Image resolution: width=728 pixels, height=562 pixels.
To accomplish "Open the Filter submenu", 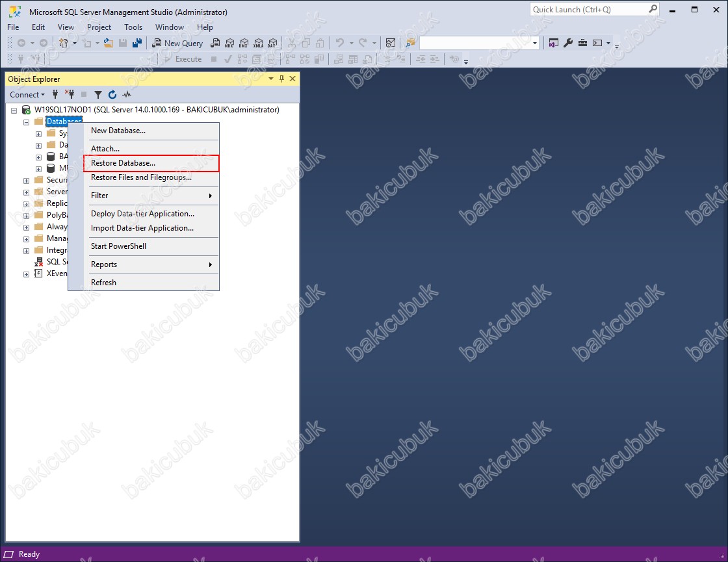I will (x=151, y=196).
